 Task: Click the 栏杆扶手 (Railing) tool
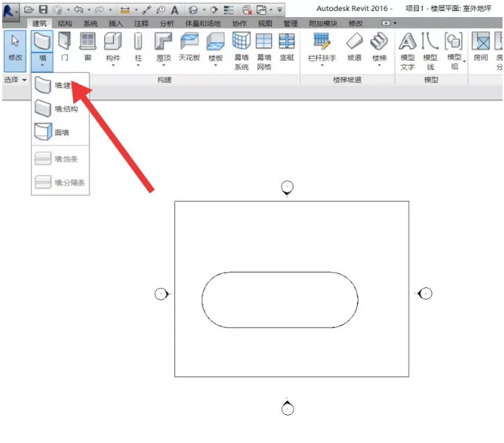tap(321, 46)
